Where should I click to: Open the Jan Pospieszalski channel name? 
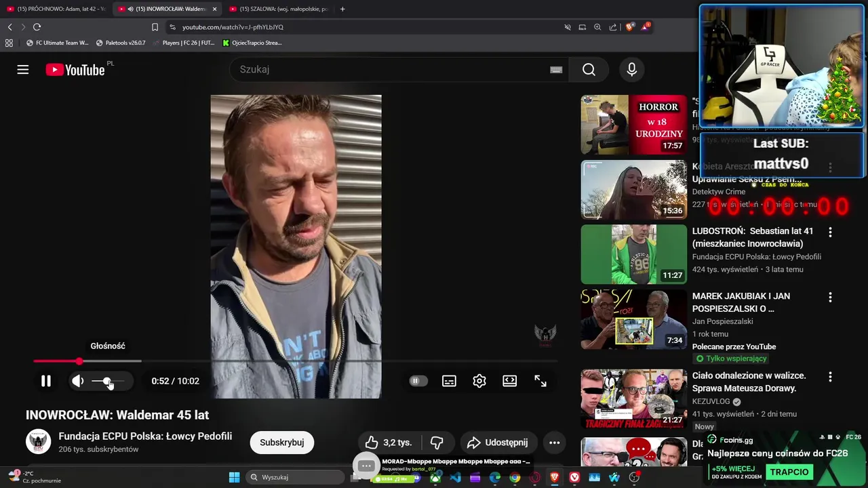(x=723, y=321)
